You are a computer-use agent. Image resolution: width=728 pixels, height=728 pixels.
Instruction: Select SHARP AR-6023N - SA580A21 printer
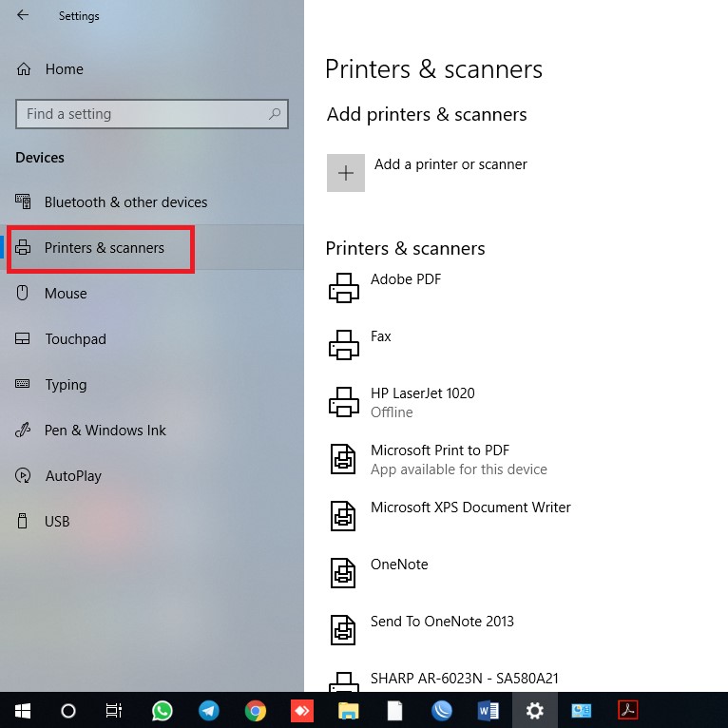[x=465, y=679]
